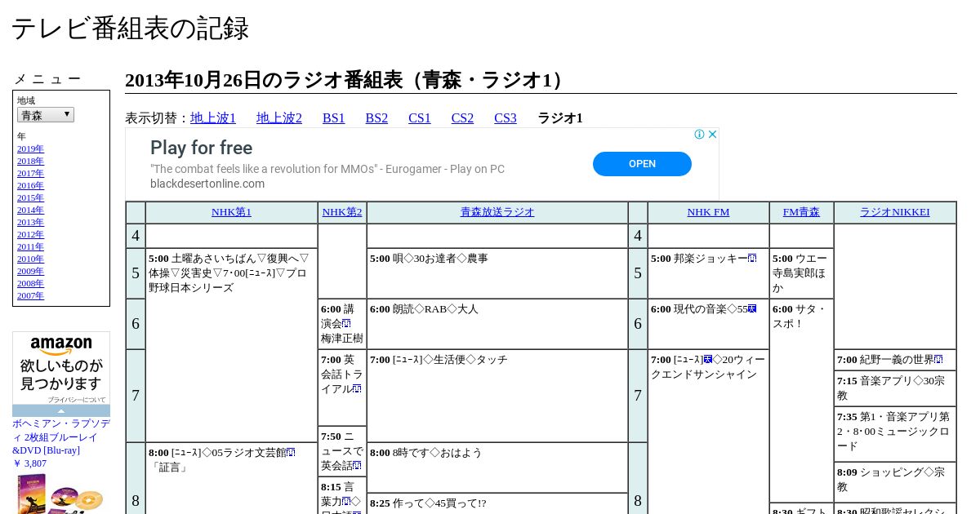
Task: Open the 2007年 year link
Action: (x=30, y=295)
